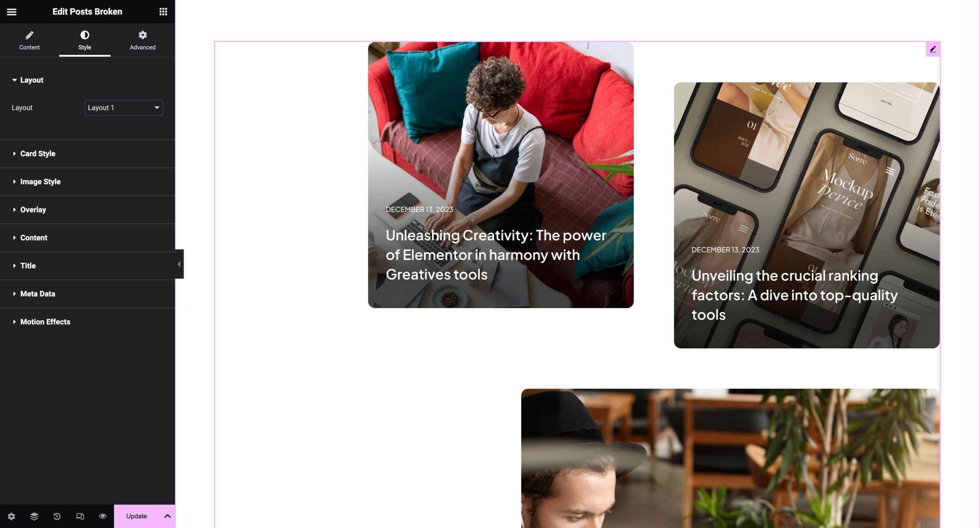This screenshot has height=528, width=980.
Task: Open the widgets grid icon
Action: tap(163, 12)
